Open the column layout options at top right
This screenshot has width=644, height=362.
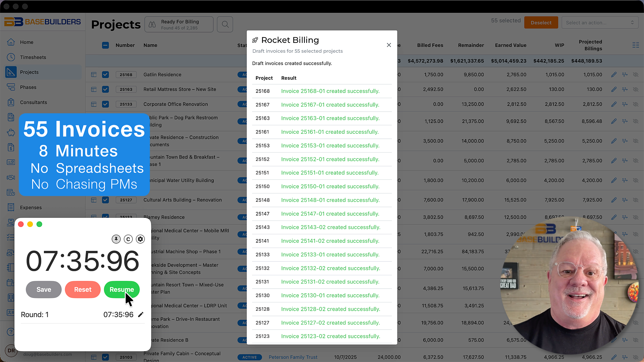coord(636,45)
